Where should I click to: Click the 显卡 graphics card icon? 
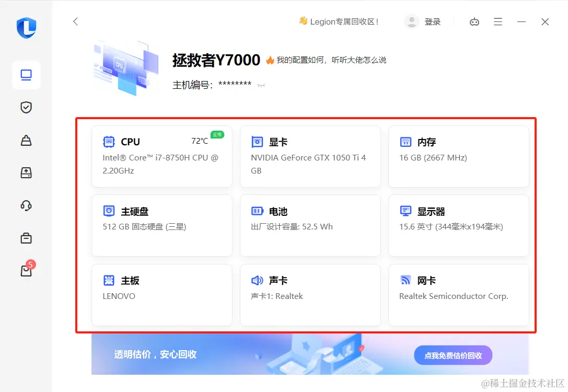click(x=257, y=142)
